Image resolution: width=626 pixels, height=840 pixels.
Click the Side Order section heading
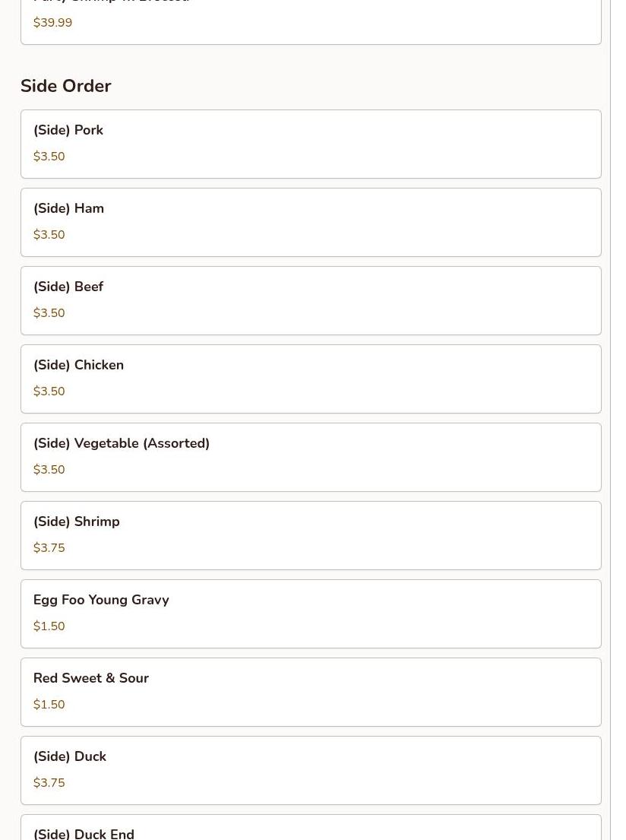(x=66, y=86)
